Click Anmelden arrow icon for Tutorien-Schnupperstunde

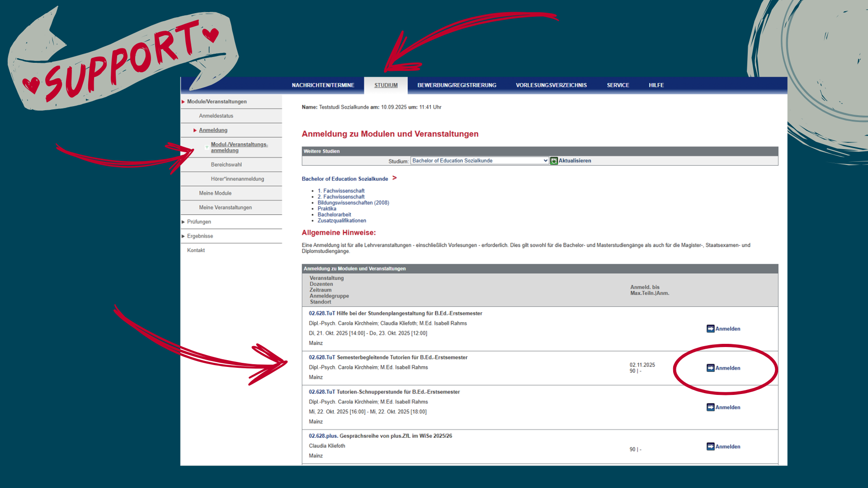(710, 407)
